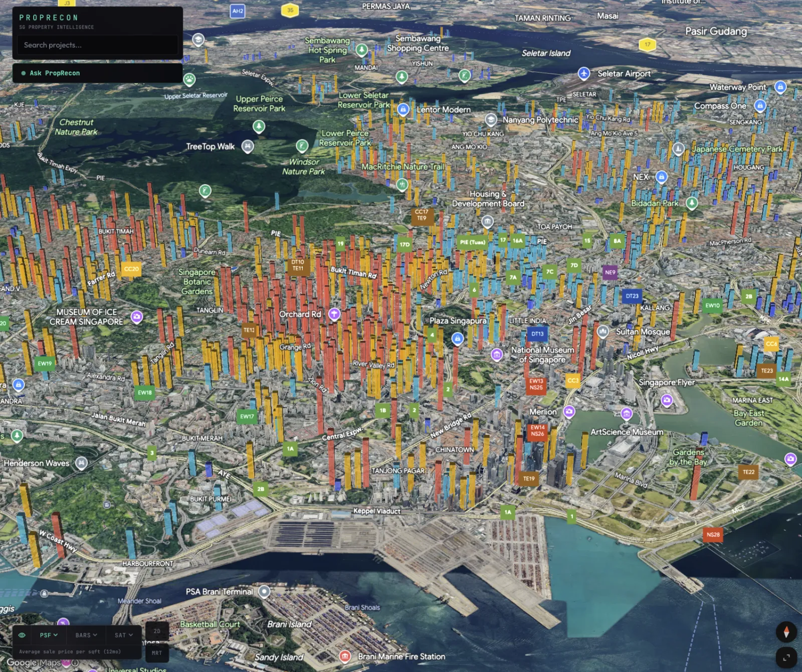Open the Waterway Point shopping pin
This screenshot has width=802, height=672.
click(780, 87)
